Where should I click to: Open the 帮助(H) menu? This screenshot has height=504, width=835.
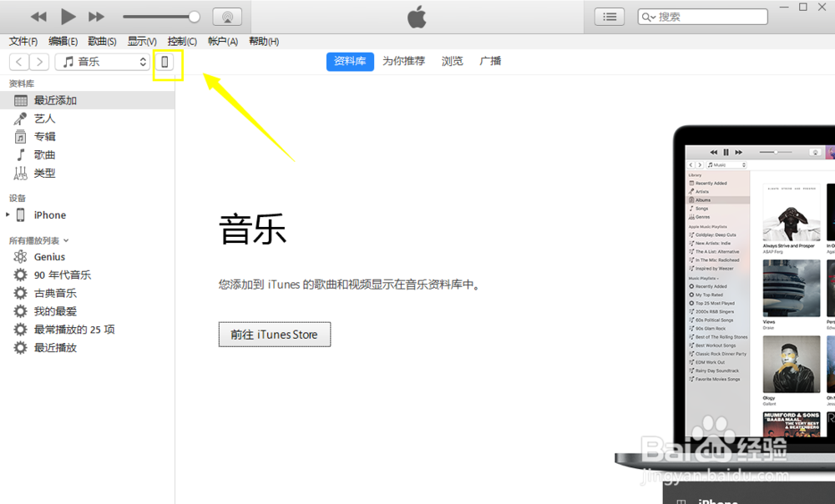click(x=264, y=42)
